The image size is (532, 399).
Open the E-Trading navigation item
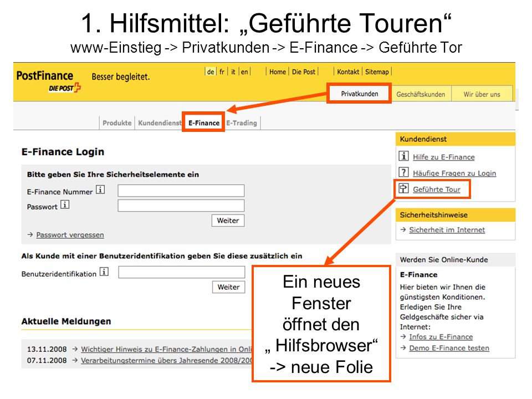pos(242,123)
